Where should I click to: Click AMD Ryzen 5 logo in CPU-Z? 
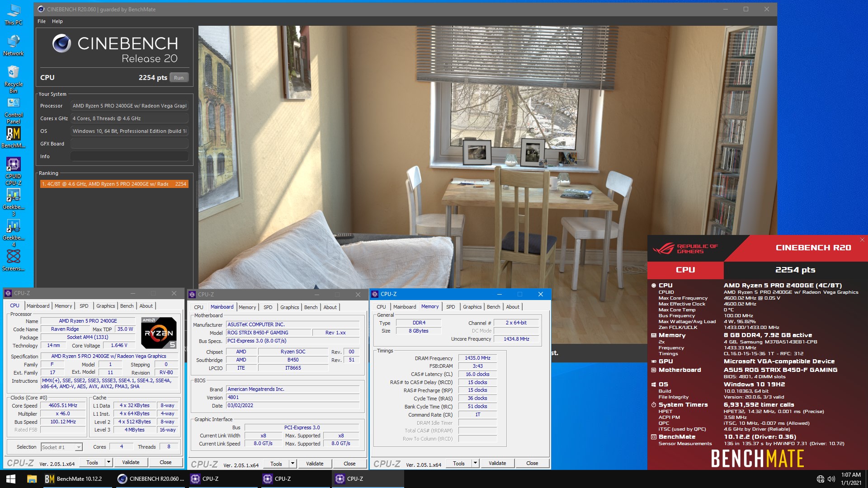tap(159, 333)
